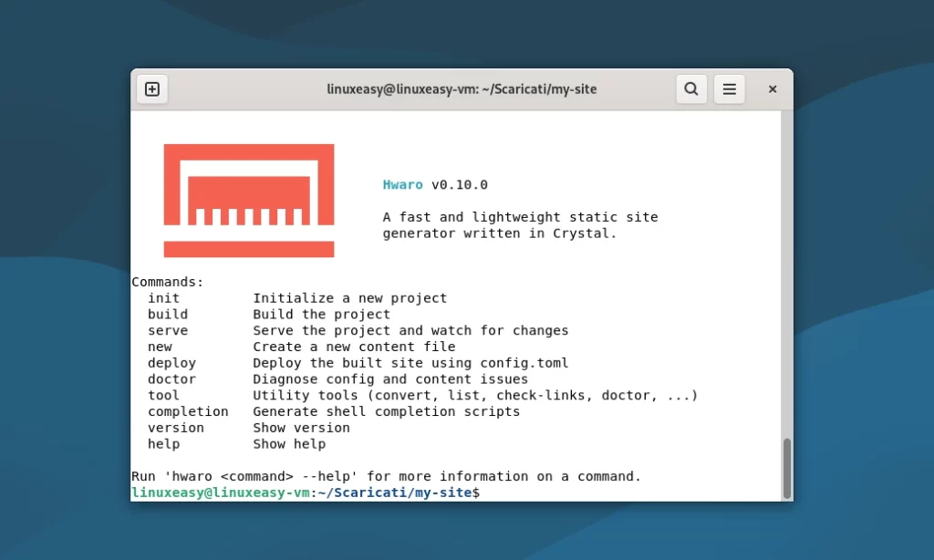
Task: Click the cyan Hwaro name text
Action: 402,185
